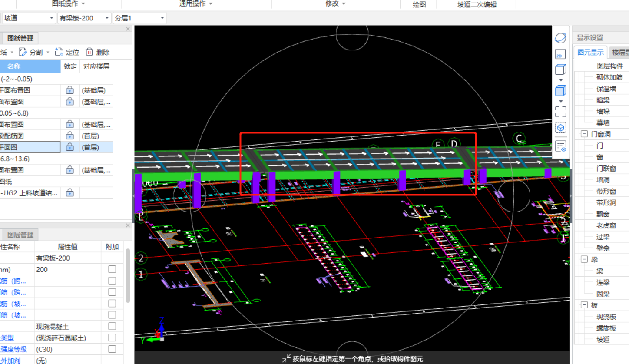The width and height of the screenshot is (629, 364).
Task: Click the 删除 trash icon
Action: tap(89, 52)
